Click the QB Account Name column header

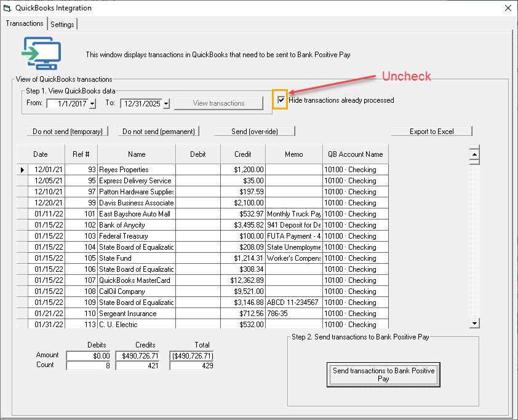coord(356,154)
